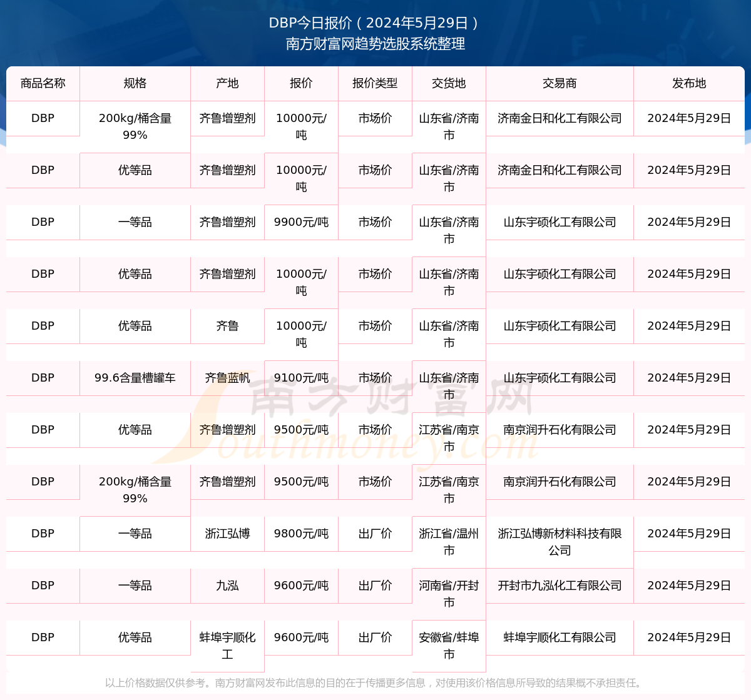Click '山东省/济南市' in the 9900元/吨 row

[x=449, y=230]
